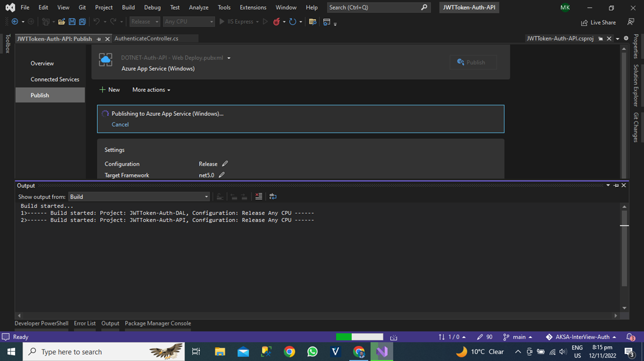Start debugging with the run icon

point(265,21)
